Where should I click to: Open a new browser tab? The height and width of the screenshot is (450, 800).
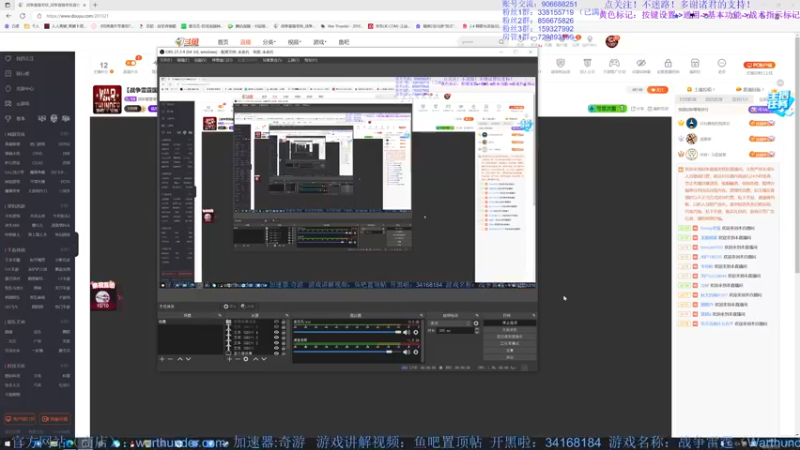tap(95, 5)
